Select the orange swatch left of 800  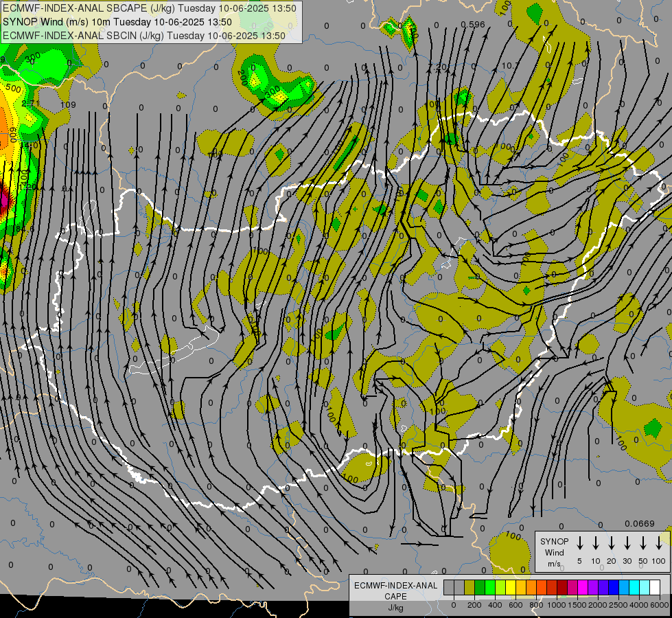[531, 587]
